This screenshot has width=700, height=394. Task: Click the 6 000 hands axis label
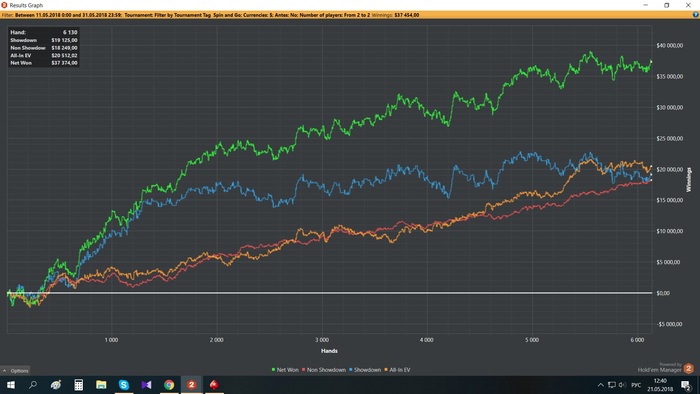[637, 340]
